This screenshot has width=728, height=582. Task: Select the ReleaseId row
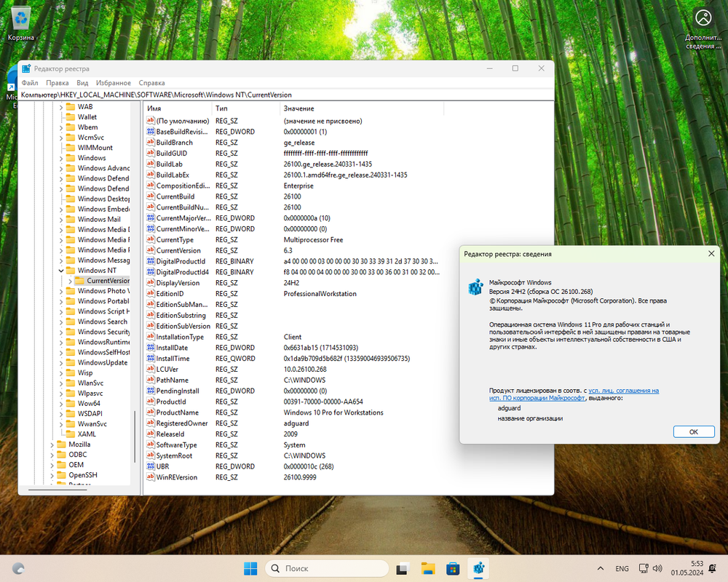(293, 434)
